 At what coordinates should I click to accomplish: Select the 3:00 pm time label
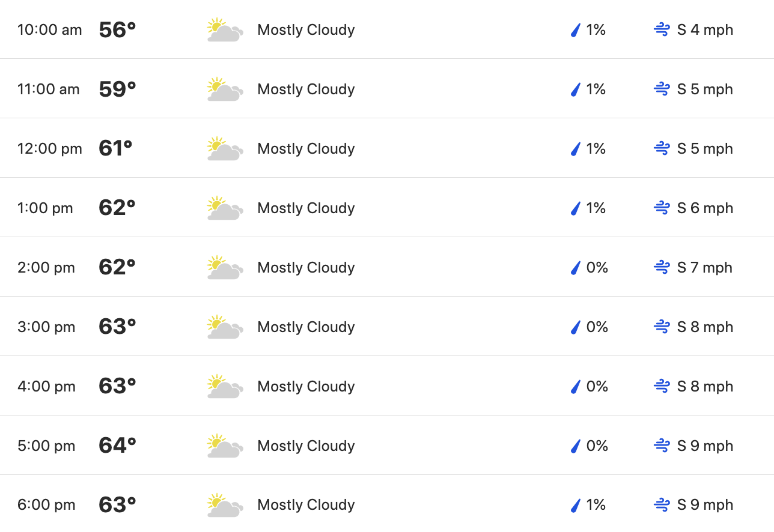[46, 327]
